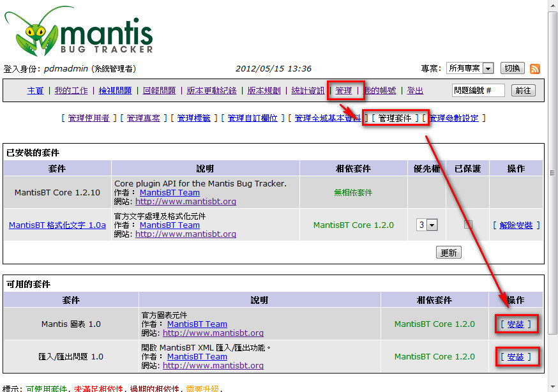This screenshot has height=392, width=558.
Task: Click mantisbt.org website link in MantisBT Core row
Action: (186, 201)
